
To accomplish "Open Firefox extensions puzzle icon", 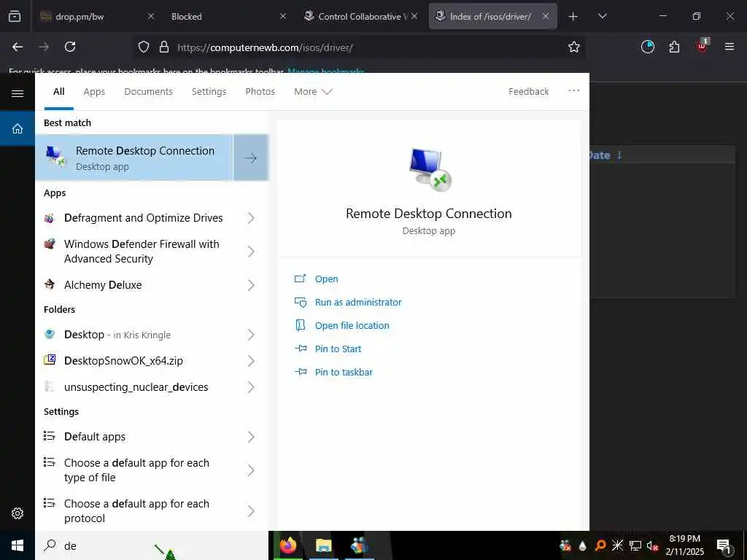I will pyautogui.click(x=674, y=47).
